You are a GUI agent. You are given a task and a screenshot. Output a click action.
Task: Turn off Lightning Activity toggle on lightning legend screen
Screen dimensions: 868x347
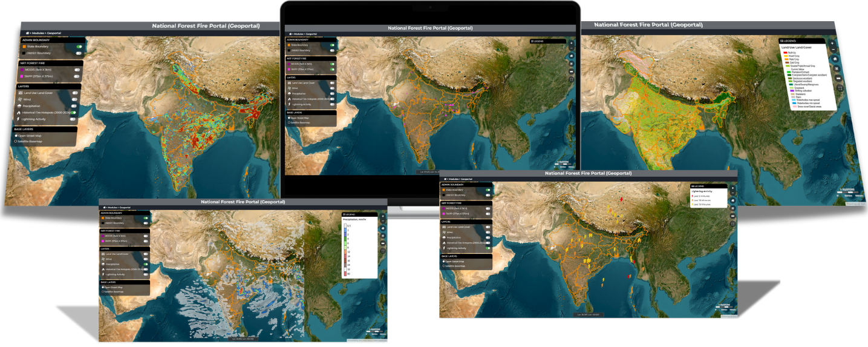tap(488, 248)
